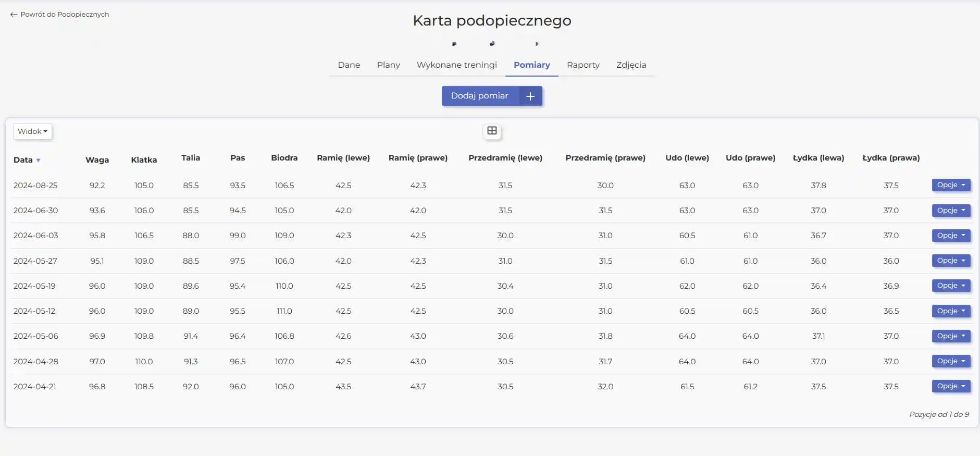Click the back arrow to Podopiecznych
This screenshot has height=456, width=980.
[x=14, y=15]
